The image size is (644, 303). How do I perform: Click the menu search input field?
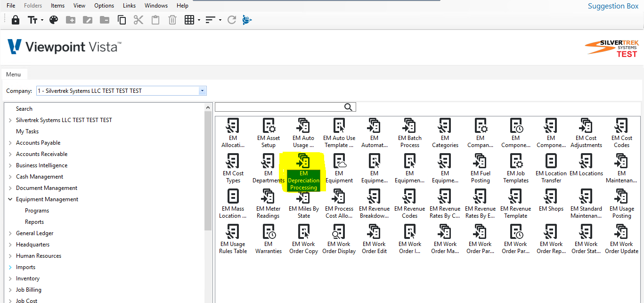click(279, 107)
